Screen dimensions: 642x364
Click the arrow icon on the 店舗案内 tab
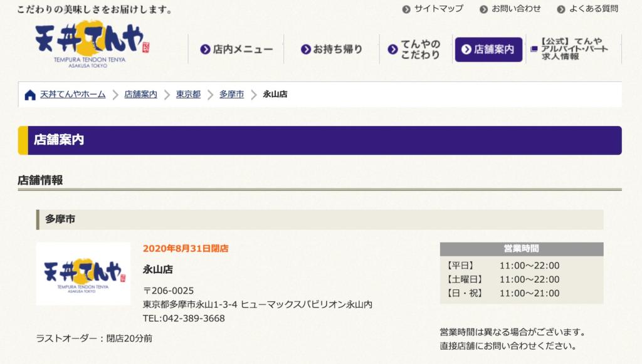pyautogui.click(x=466, y=49)
